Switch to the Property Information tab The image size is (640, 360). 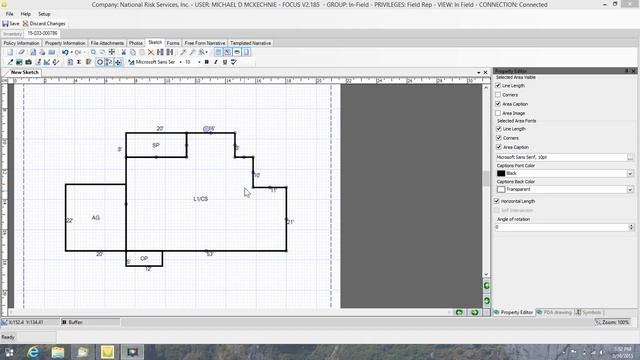point(65,43)
